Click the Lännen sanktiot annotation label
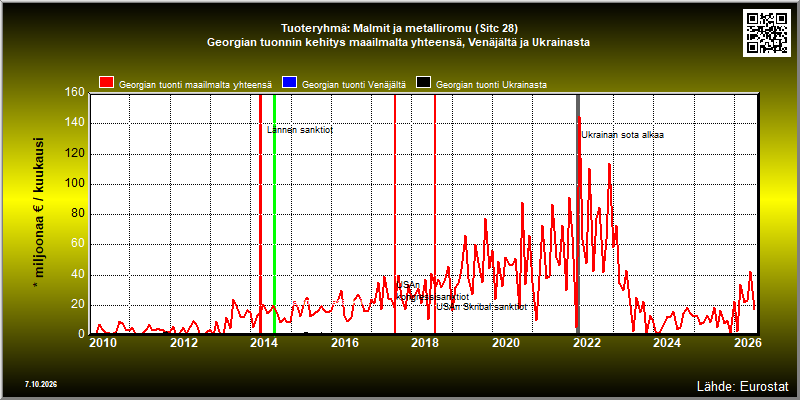The width and height of the screenshot is (800, 400). tap(300, 130)
